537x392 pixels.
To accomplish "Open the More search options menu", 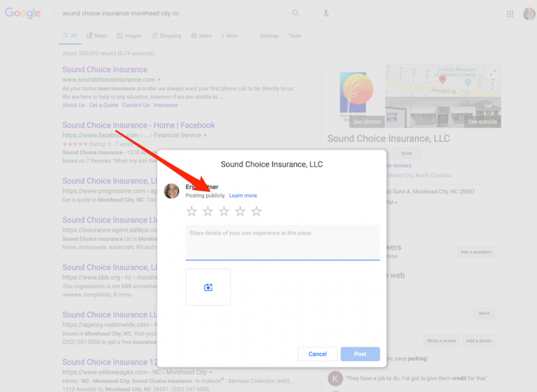I will [229, 36].
